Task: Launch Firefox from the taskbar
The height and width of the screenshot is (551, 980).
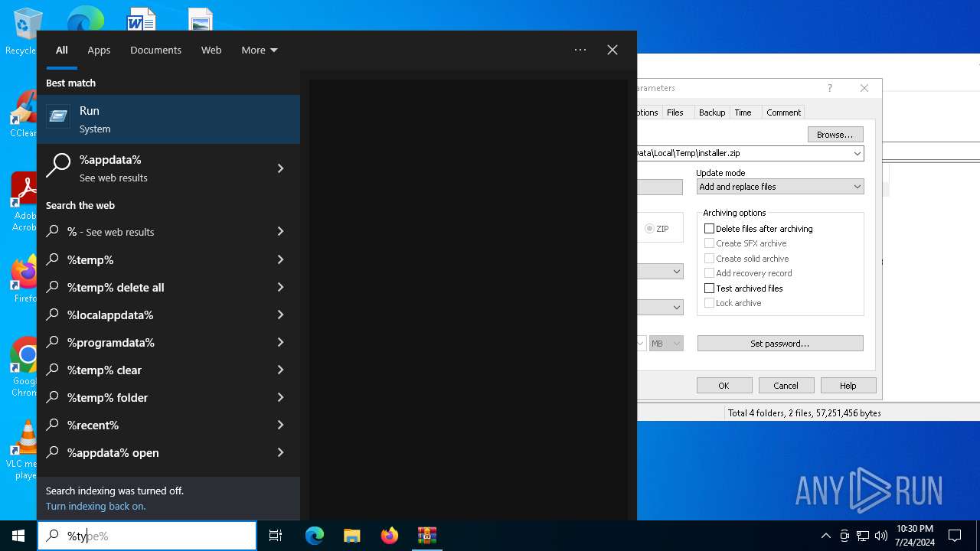Action: (390, 536)
